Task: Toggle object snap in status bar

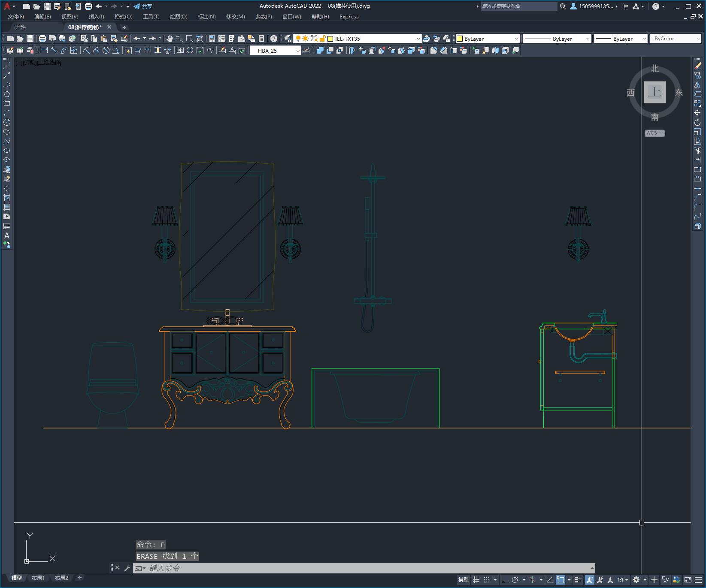Action: click(561, 580)
